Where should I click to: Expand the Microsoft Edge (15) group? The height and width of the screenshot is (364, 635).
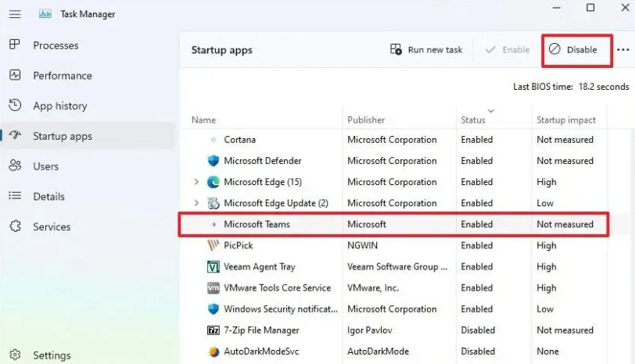tap(196, 182)
